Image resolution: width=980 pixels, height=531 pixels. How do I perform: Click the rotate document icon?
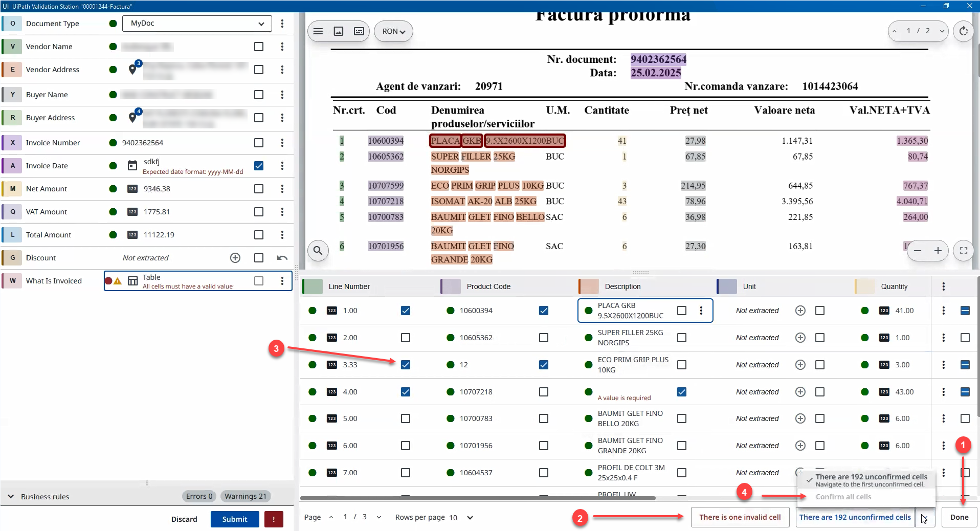pyautogui.click(x=963, y=31)
